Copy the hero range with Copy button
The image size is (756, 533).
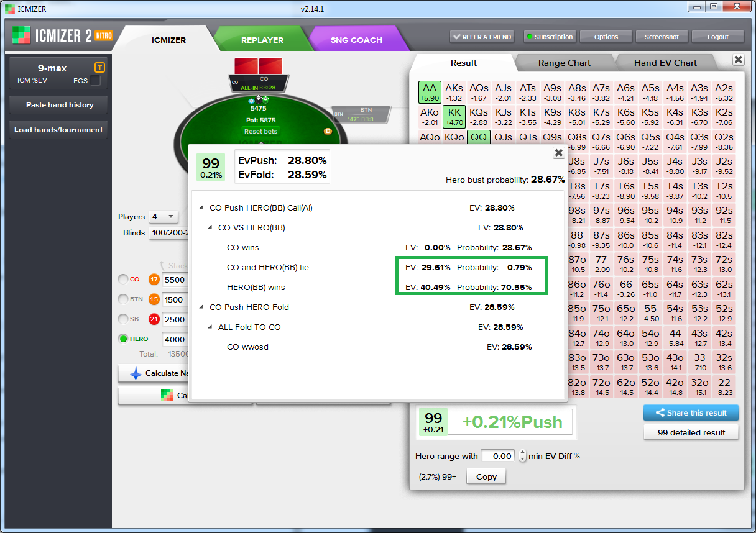point(486,476)
